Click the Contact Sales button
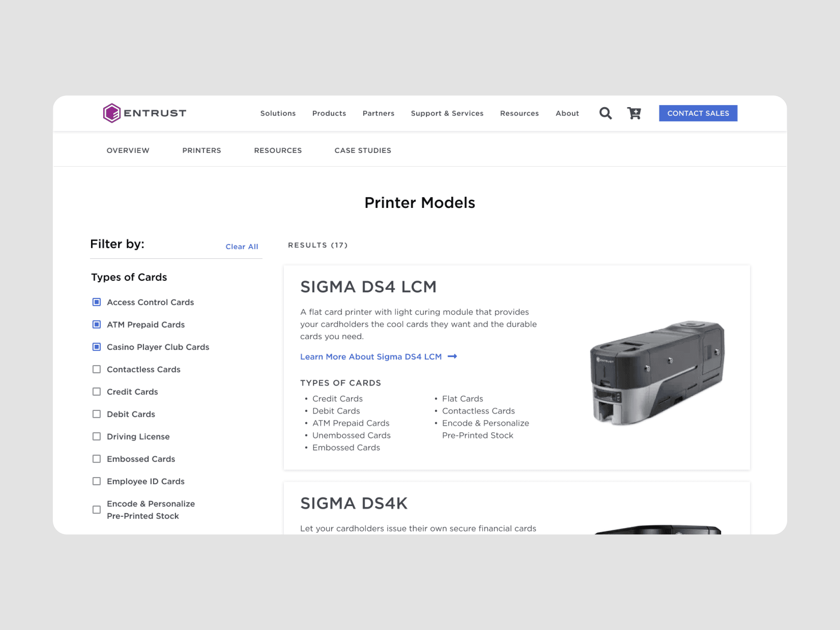The image size is (840, 630). coord(698,113)
